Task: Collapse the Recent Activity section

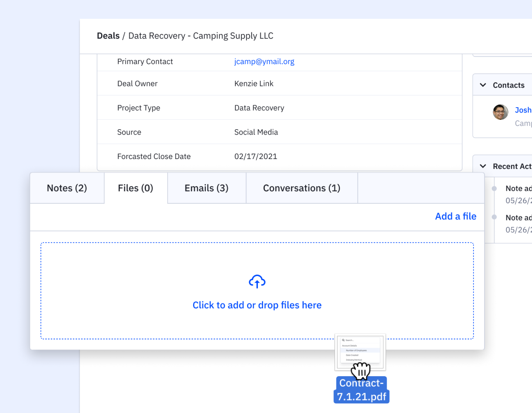Action: pos(483,166)
